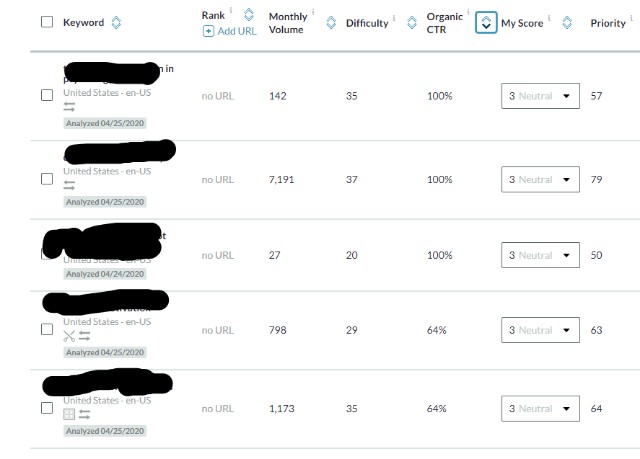Sort by My Score arrows icon
This screenshot has width=640, height=459.
click(567, 23)
